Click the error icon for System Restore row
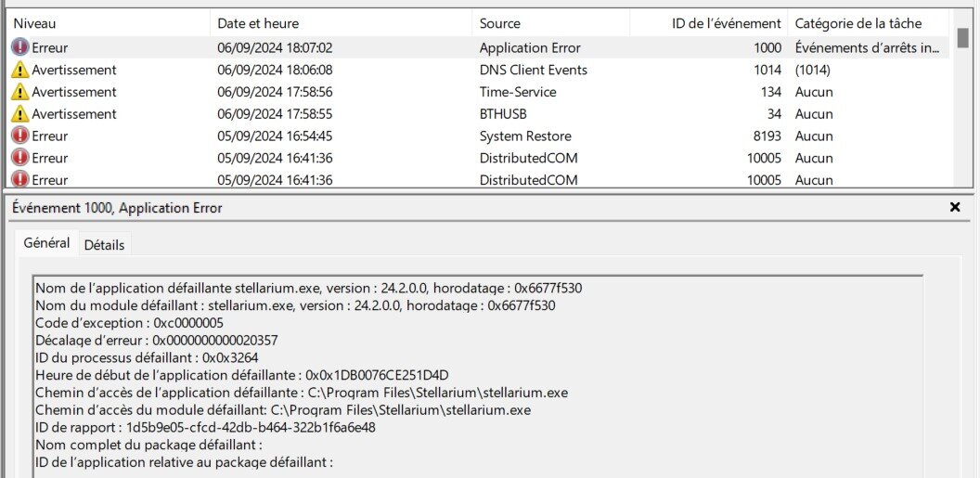 click(19, 136)
